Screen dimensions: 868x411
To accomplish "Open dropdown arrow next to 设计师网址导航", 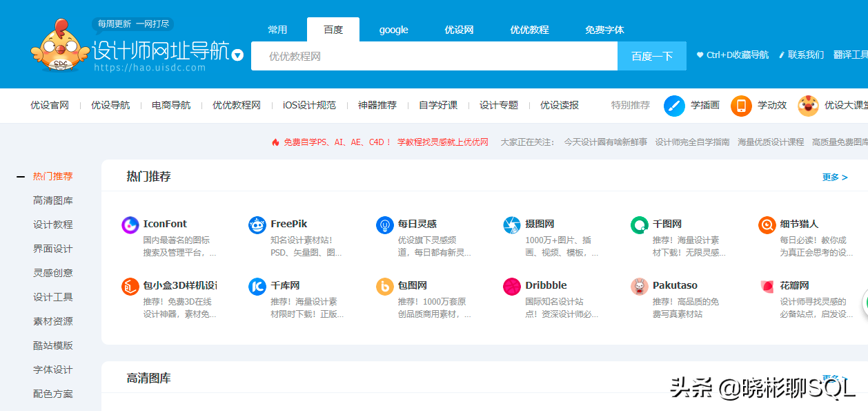I will coord(237,55).
